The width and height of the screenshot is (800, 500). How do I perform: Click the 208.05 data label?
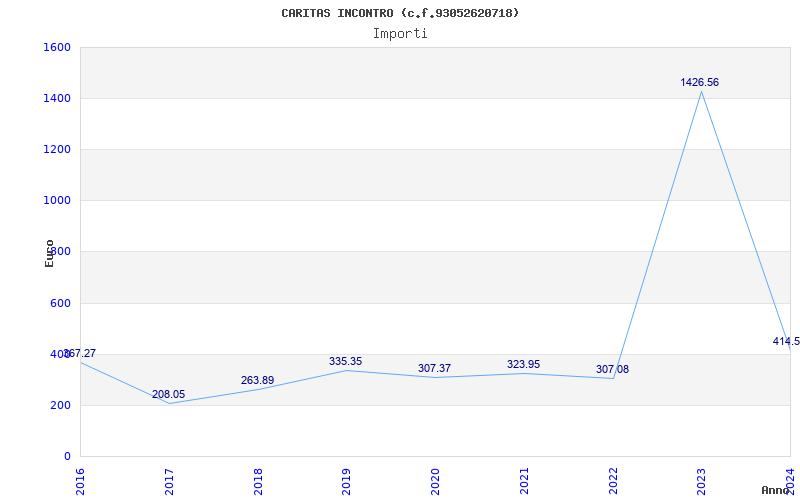pos(168,394)
